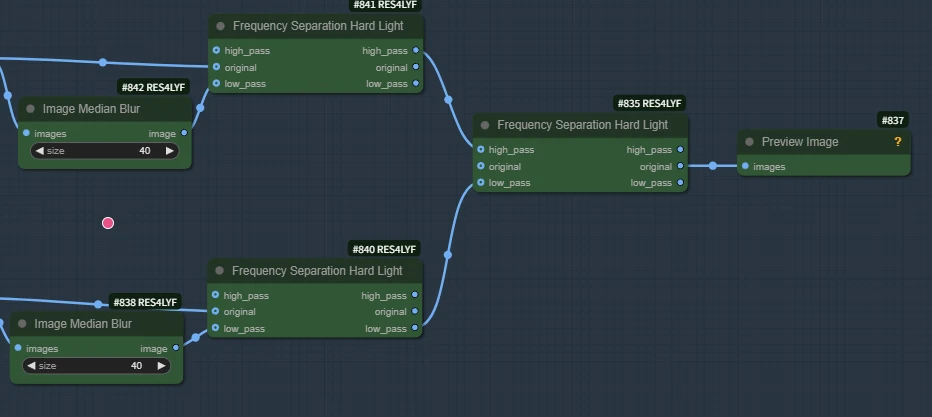Screen dimensions: 932x417
Task: Select the Preview Image node title
Action: (799, 142)
